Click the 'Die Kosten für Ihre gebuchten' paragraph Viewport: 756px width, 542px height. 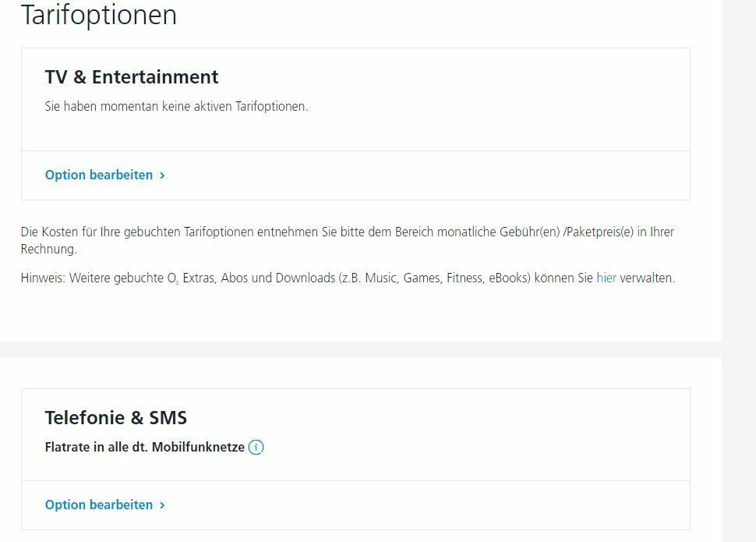pyautogui.click(x=347, y=240)
